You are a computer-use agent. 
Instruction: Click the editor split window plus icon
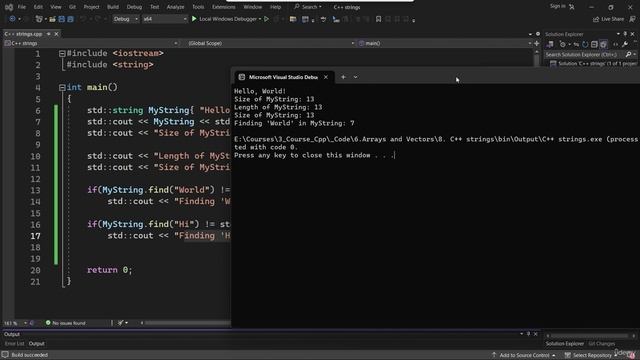point(537,43)
